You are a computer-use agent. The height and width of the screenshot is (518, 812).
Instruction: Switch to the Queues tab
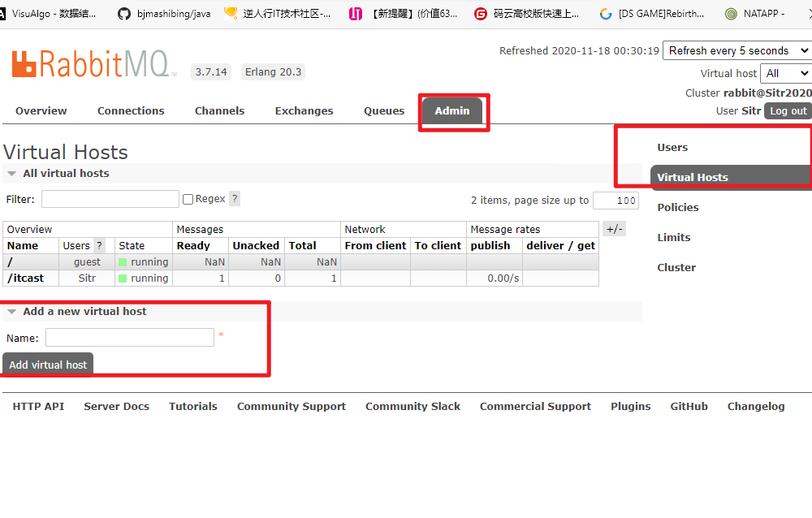[x=384, y=111]
